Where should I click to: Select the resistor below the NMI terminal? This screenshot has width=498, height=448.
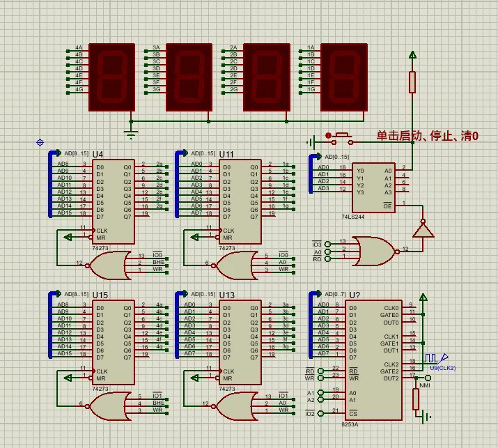(416, 399)
